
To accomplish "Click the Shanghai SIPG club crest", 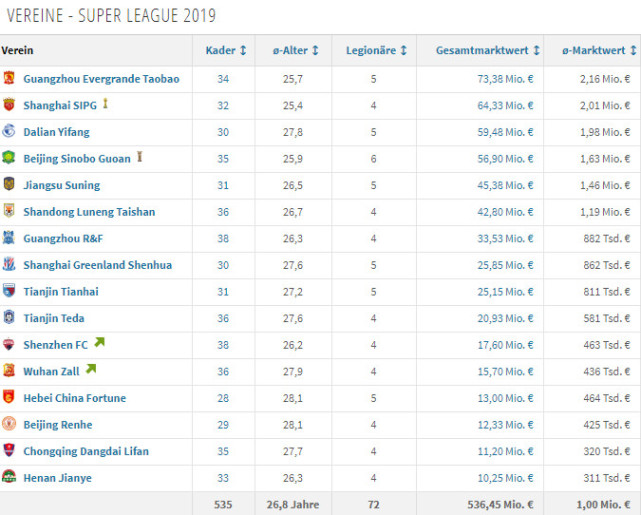I will pyautogui.click(x=9, y=105).
